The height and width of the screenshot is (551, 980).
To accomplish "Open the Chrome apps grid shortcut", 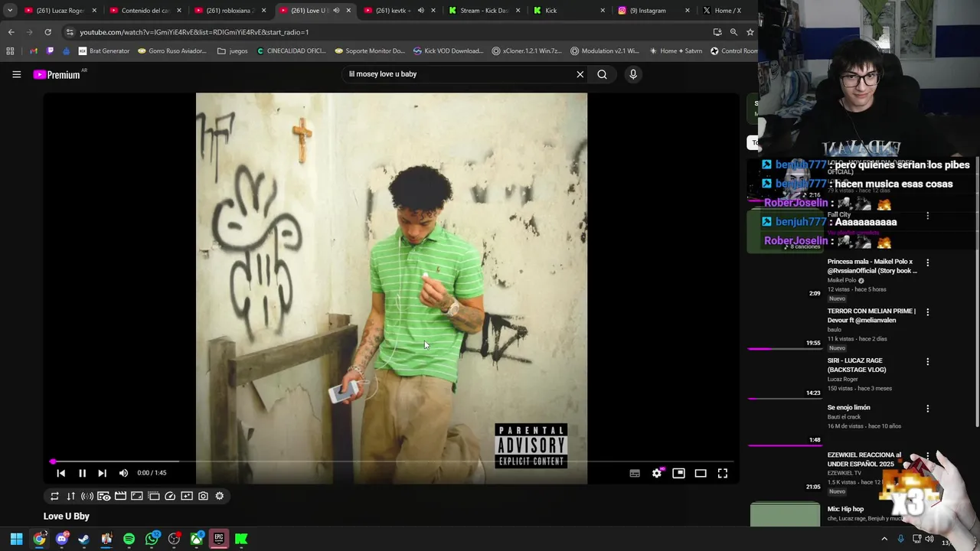I will (10, 51).
